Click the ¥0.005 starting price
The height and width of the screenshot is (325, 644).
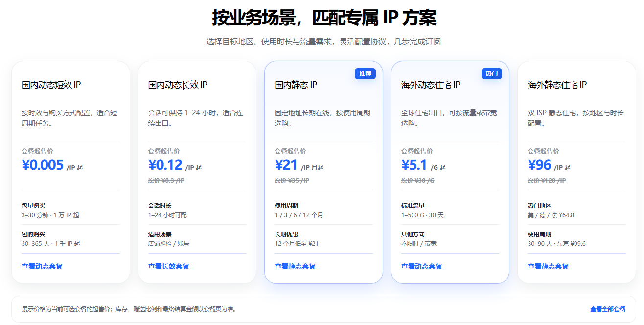pyautogui.click(x=43, y=165)
